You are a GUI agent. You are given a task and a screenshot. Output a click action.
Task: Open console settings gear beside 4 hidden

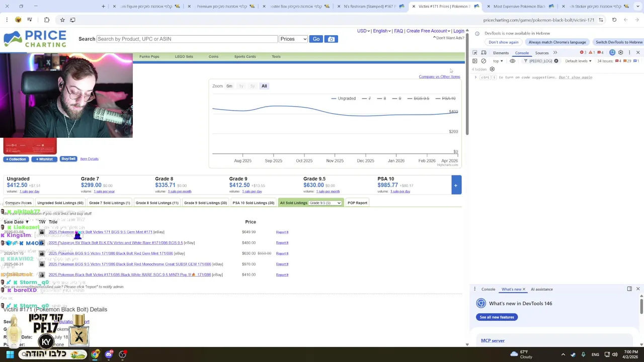[492, 69]
